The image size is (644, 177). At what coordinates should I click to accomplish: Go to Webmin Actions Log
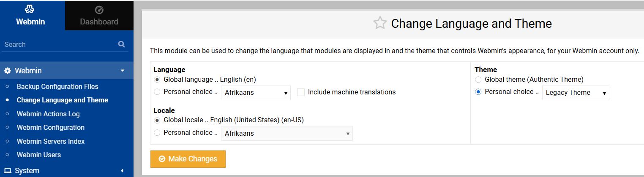tap(48, 114)
